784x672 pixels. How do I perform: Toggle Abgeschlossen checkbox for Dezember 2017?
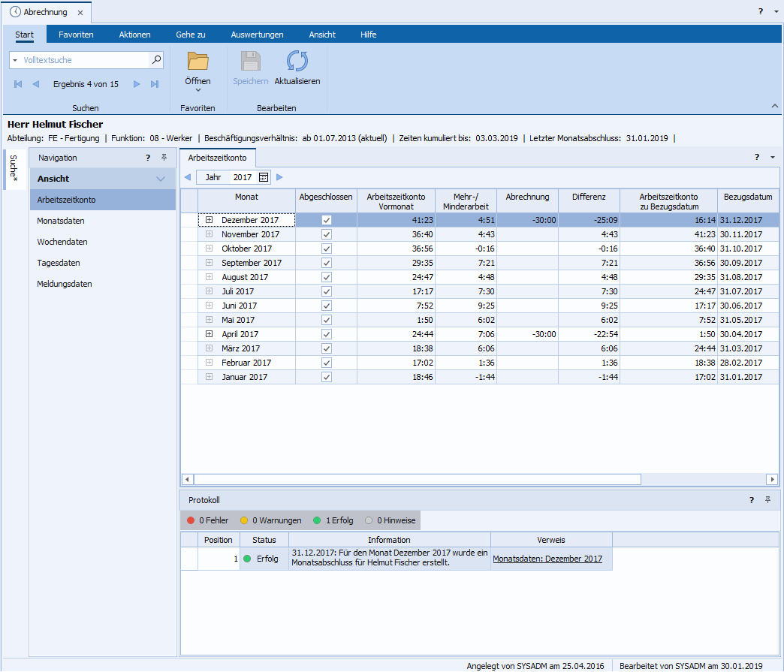pos(326,220)
